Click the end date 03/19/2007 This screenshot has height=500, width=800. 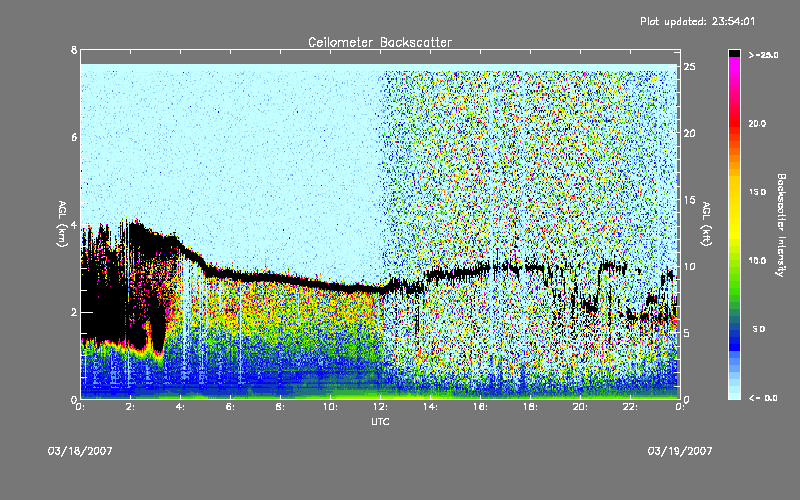coord(680,451)
